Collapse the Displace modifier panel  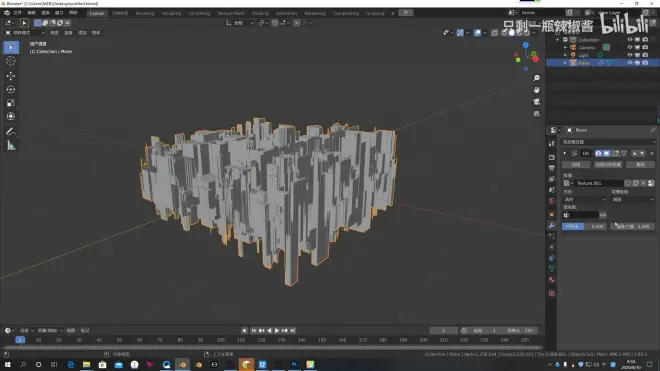click(x=564, y=153)
